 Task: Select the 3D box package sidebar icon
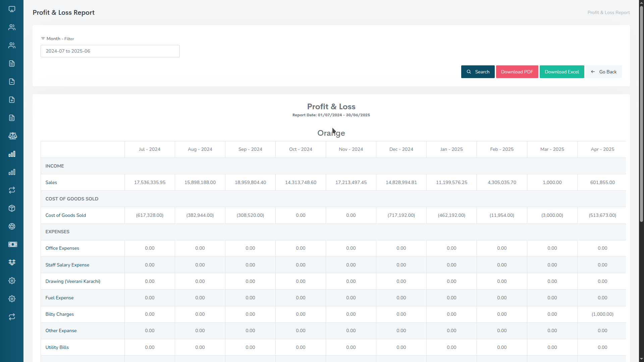coord(12,208)
